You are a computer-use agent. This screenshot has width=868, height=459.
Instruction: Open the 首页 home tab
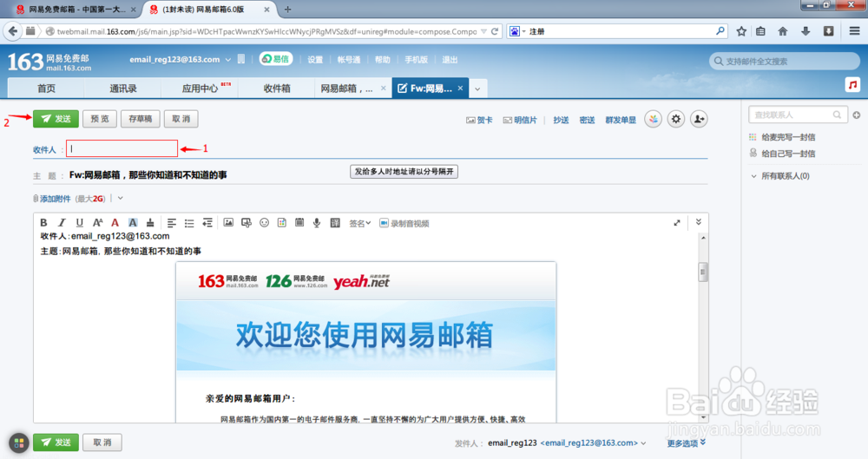[46, 88]
